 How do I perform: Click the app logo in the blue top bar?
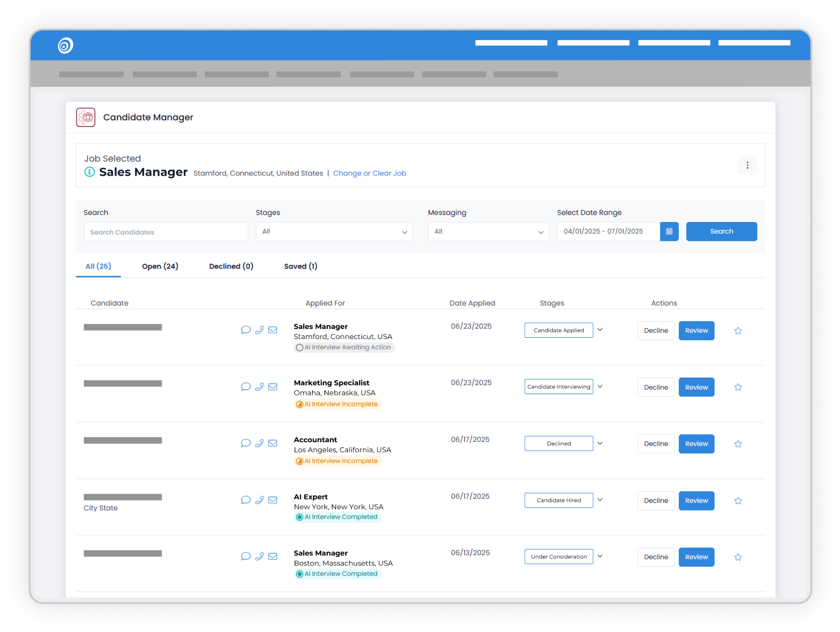point(65,45)
